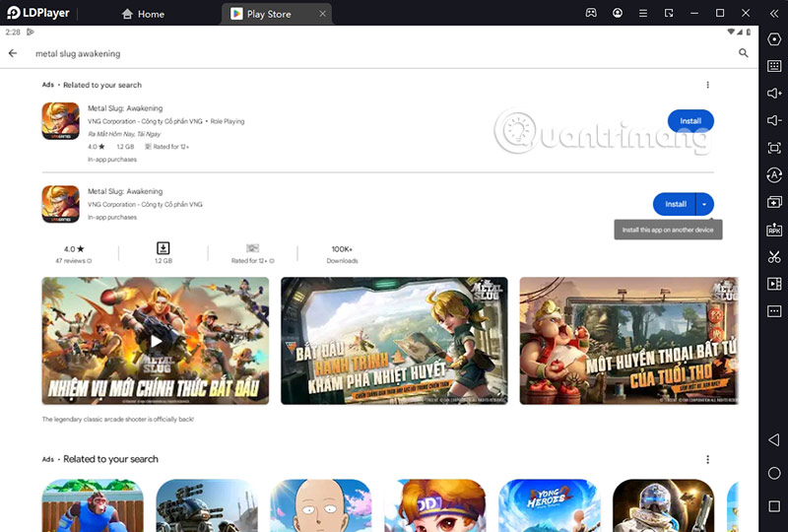
Task: Open ad Metal Slug: Awakening app icon
Action: 60,121
